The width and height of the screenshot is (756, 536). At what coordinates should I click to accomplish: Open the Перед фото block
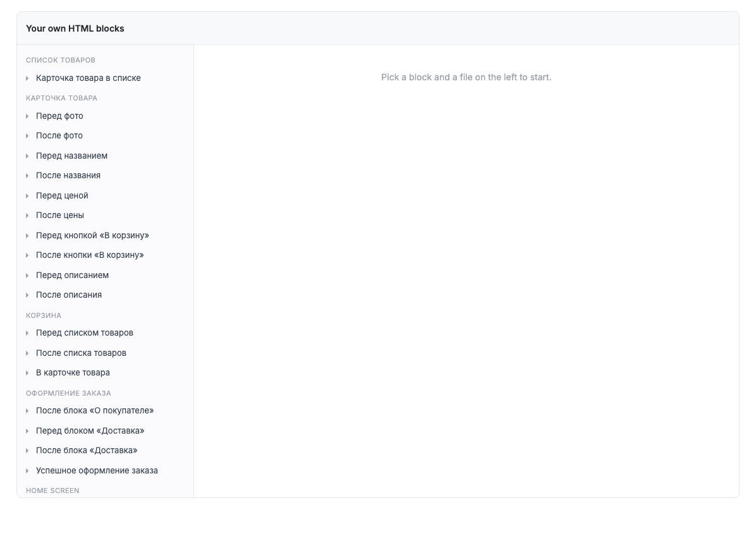[59, 116]
